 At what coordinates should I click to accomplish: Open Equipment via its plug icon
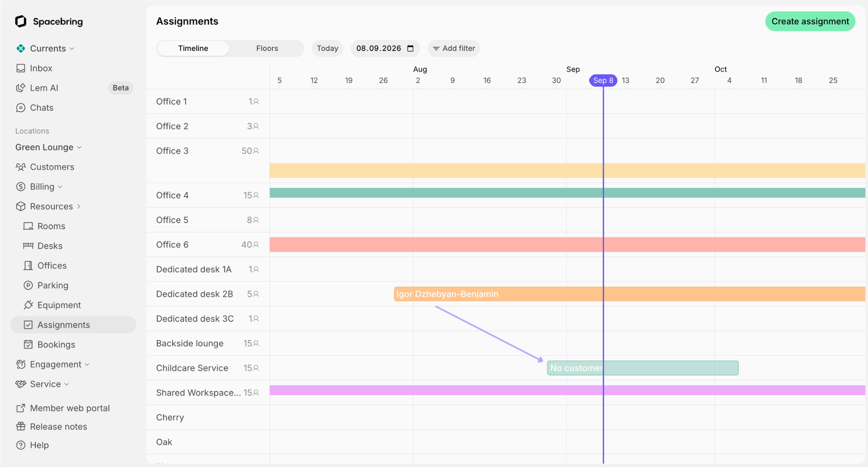(28, 305)
